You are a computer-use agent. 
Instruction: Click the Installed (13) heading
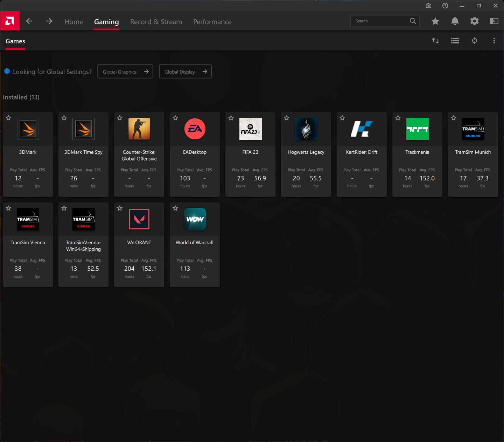tap(21, 97)
